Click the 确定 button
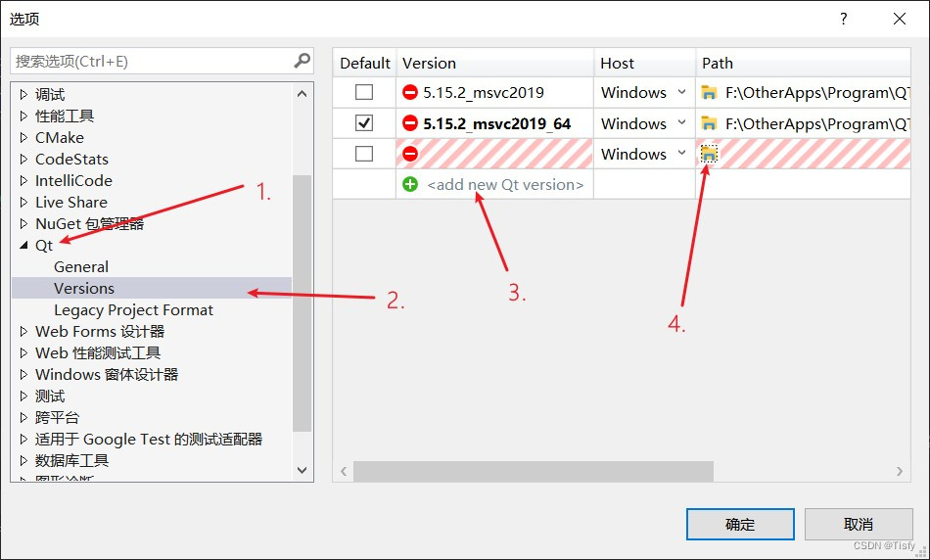Screen dimensions: 930x560 tap(740, 525)
